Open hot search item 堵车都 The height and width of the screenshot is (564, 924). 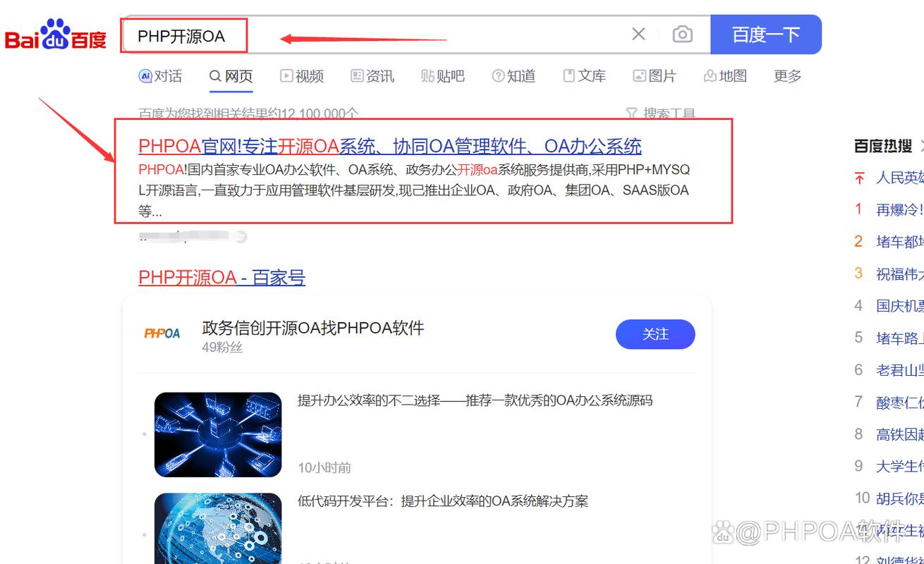pyautogui.click(x=899, y=242)
